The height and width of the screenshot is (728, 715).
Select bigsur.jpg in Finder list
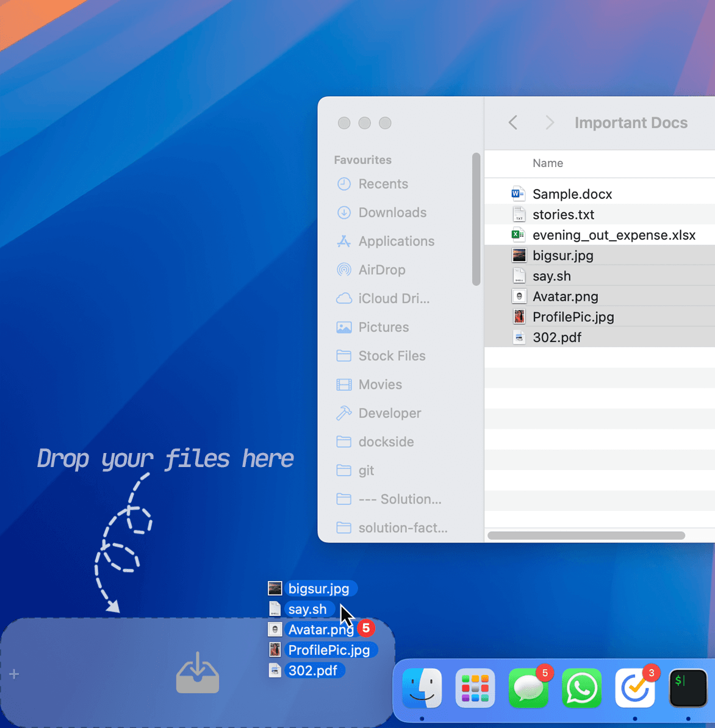[x=599, y=255]
